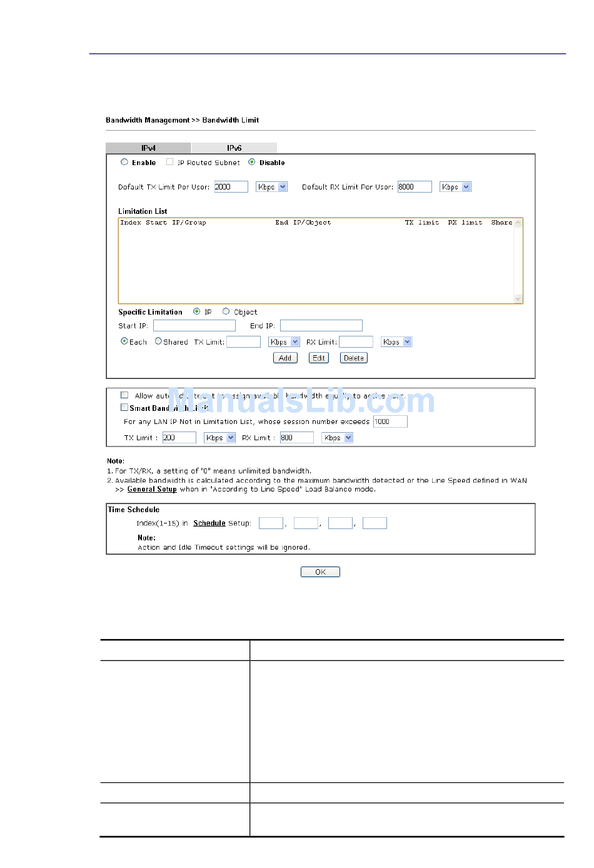Focus the Start IP input field
The height and width of the screenshot is (868, 594).
point(194,326)
